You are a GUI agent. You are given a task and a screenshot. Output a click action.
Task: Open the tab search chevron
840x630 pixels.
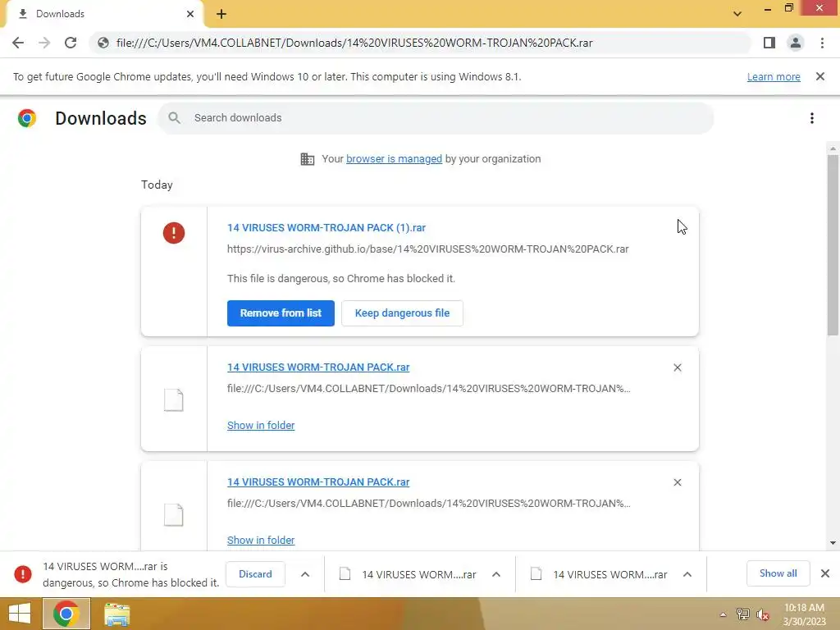point(737,14)
